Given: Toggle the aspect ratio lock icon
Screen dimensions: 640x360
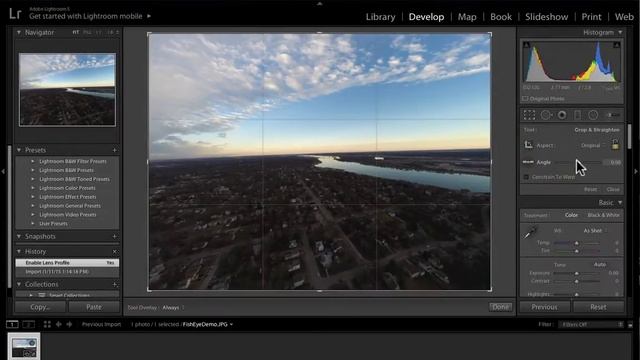Looking at the screenshot, I should 615,144.
